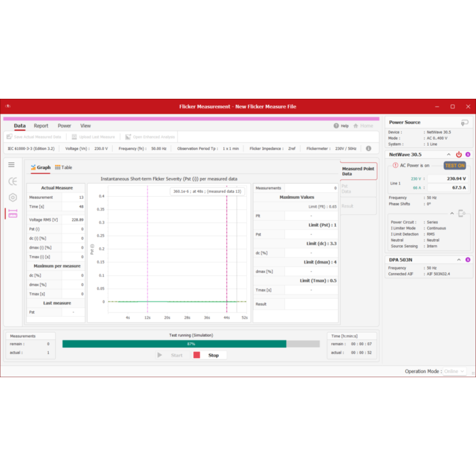
Task: Select the flicker measurement sidebar icon
Action: [12, 214]
